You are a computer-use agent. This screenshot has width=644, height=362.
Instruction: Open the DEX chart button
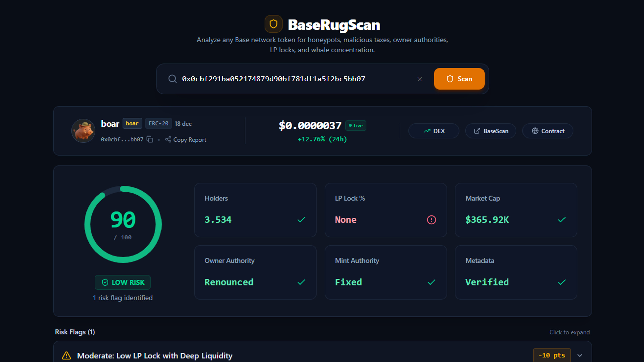[x=434, y=131]
